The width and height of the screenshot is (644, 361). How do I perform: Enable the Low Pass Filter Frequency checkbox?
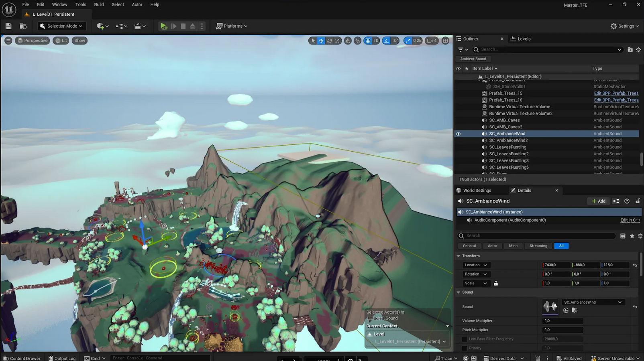pyautogui.click(x=465, y=339)
